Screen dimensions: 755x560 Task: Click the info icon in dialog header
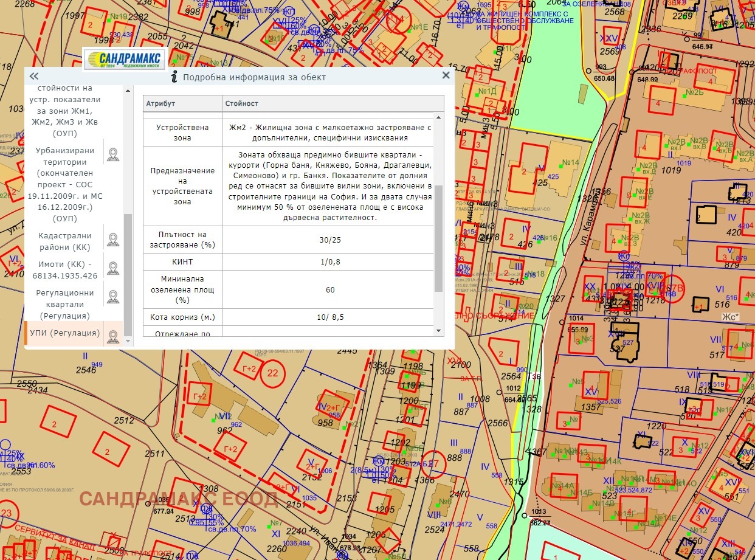[174, 77]
